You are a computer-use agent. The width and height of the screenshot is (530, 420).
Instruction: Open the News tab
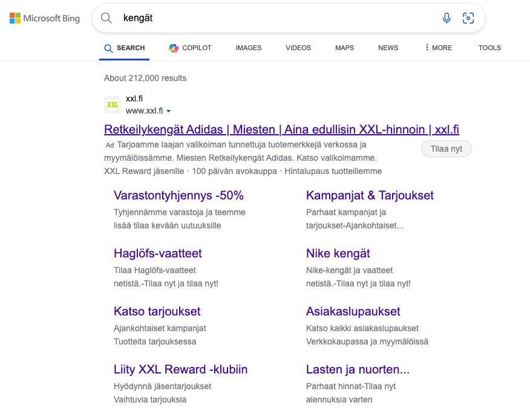pyautogui.click(x=388, y=48)
